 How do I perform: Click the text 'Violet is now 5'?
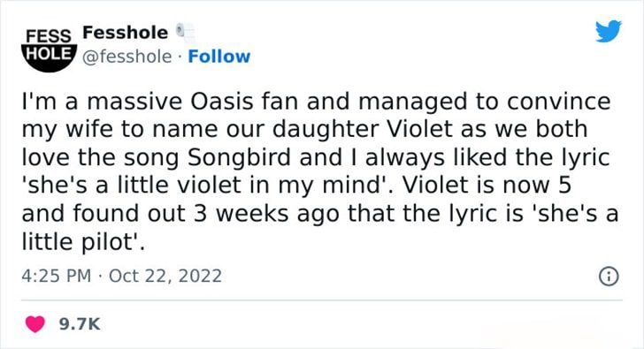point(487,185)
